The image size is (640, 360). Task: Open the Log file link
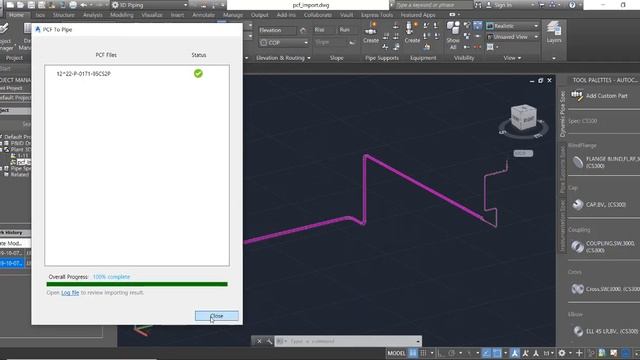(70, 293)
